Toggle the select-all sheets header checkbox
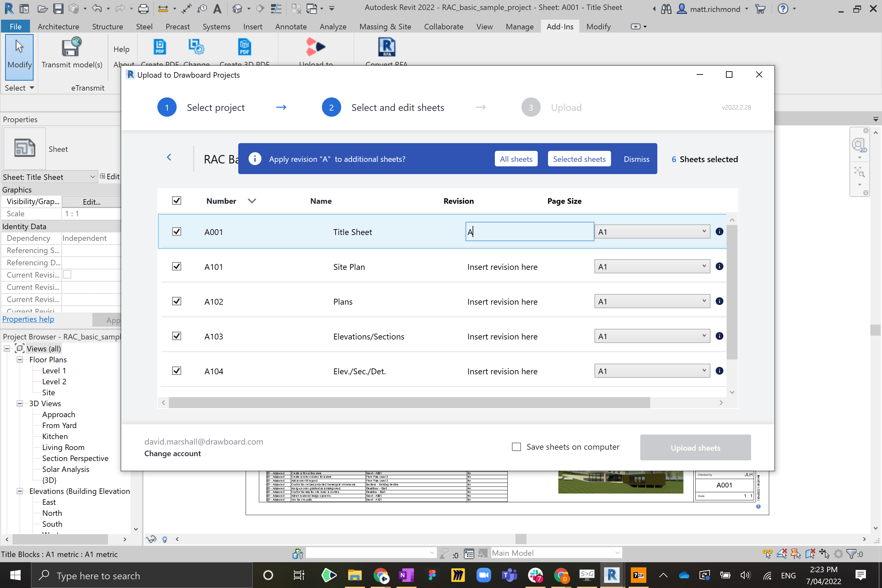 [x=177, y=201]
